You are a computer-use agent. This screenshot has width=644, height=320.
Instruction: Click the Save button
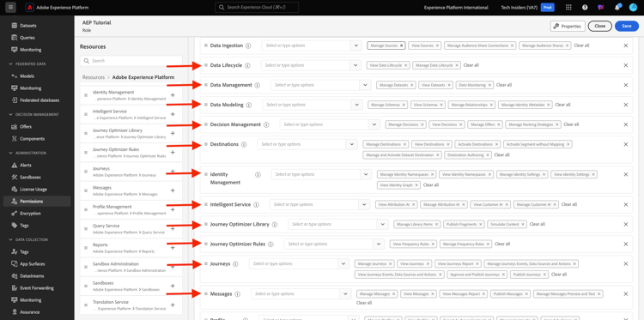point(626,26)
